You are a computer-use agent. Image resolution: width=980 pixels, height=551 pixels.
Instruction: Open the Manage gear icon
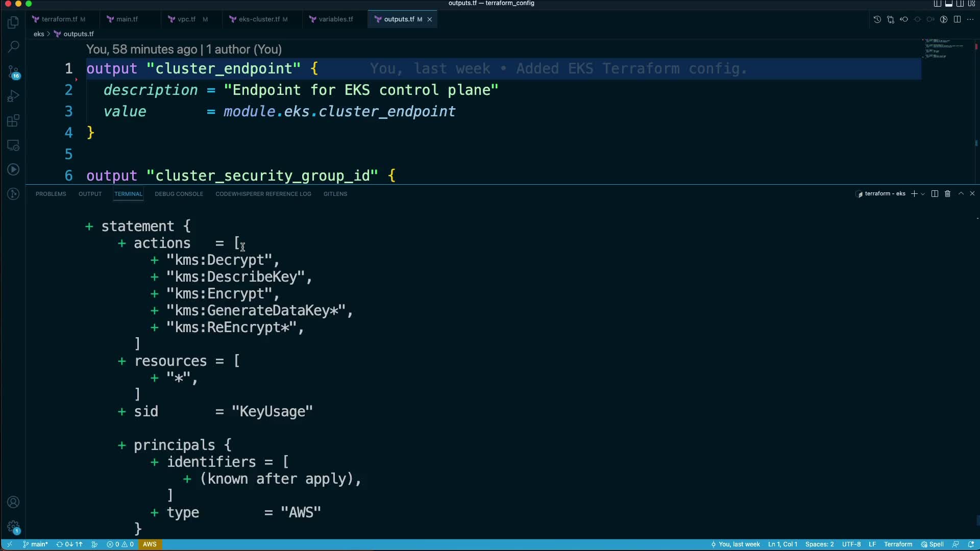coord(14,526)
